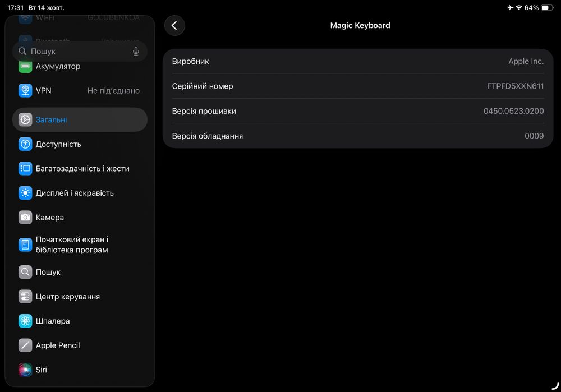This screenshot has width=561, height=392.
Task: Open Доступність settings
Action: [x=80, y=144]
